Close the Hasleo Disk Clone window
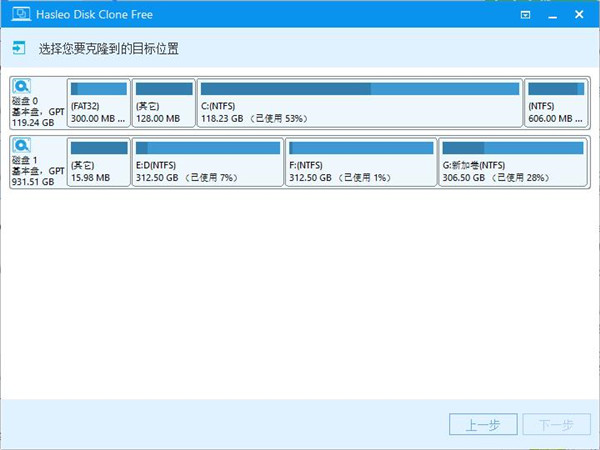 pyautogui.click(x=581, y=15)
